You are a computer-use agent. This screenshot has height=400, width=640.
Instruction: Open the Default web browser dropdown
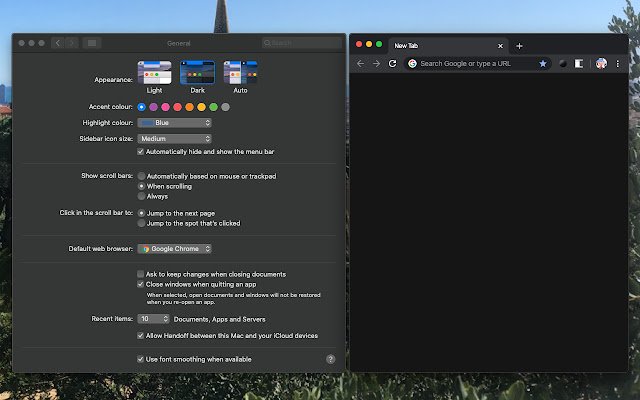pos(174,249)
